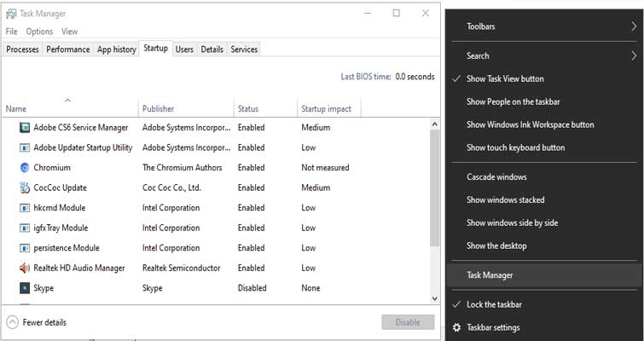This screenshot has height=341, width=644.
Task: Click the persistence Module icon
Action: [25, 248]
